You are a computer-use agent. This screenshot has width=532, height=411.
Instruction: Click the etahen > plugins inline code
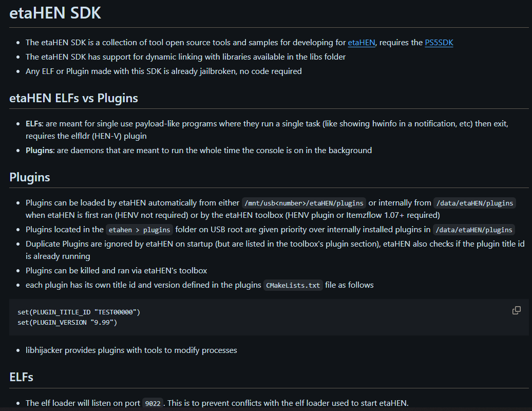point(139,230)
